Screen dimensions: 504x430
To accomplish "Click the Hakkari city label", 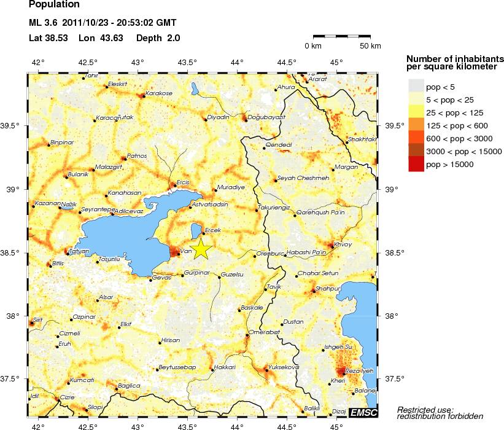I will (224, 367).
